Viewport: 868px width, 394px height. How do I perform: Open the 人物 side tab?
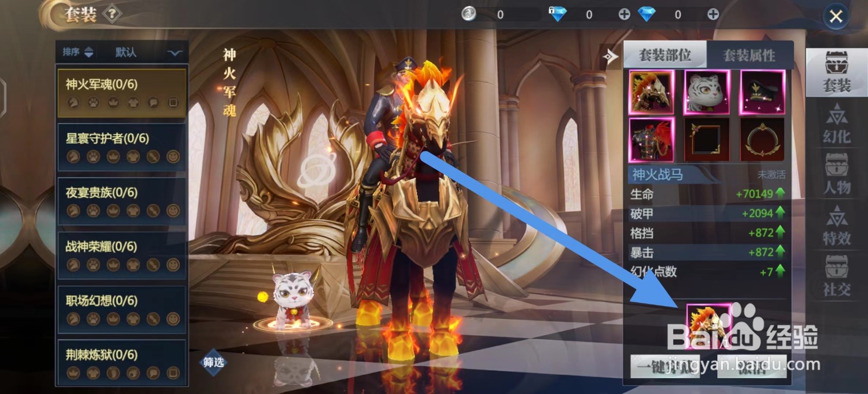coord(837,175)
